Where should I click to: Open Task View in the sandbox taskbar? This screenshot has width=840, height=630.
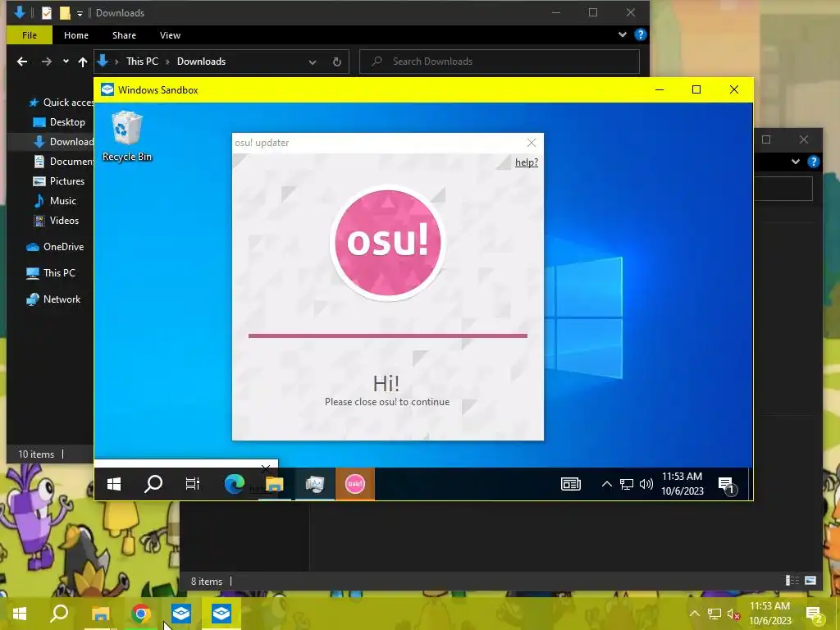pos(192,484)
